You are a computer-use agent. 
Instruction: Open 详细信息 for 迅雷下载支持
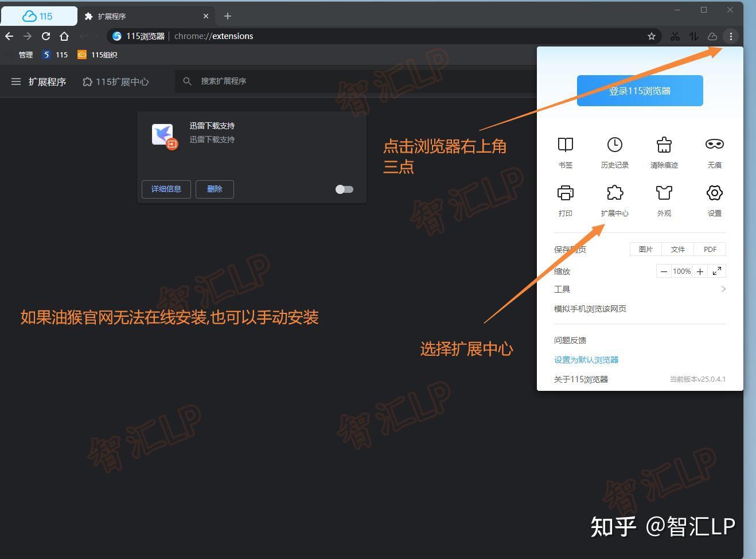pyautogui.click(x=166, y=189)
